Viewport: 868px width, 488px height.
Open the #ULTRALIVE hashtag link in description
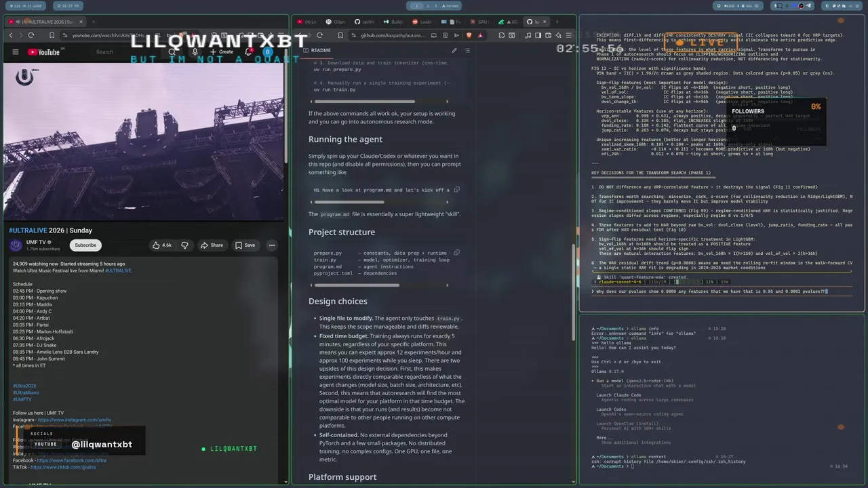pyautogui.click(x=118, y=270)
